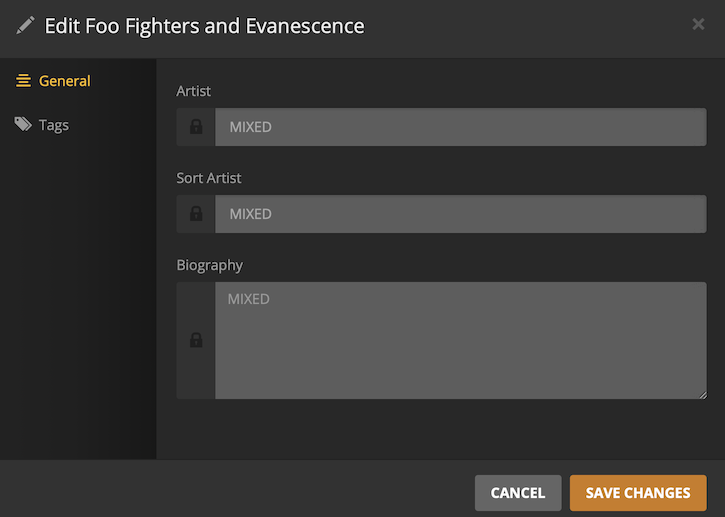Click the General tab's lines icon
Screen dimensions: 725x517
24,81
